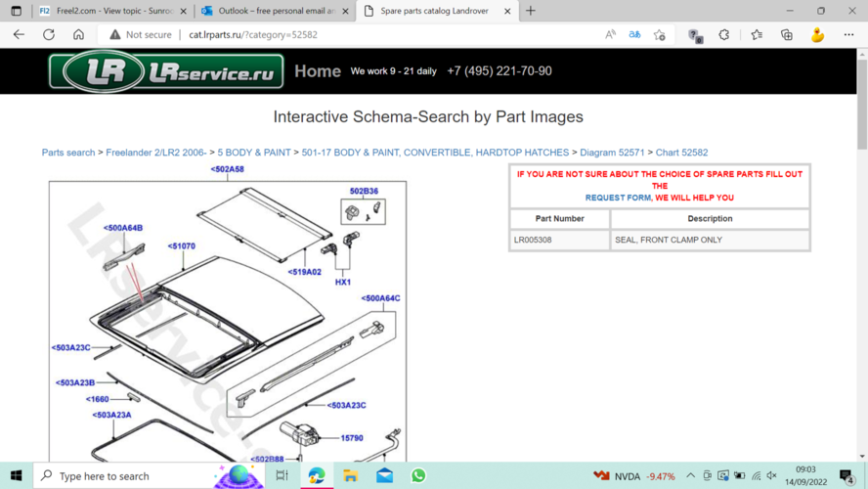Open the Mail app from the taskbar
Image resolution: width=868 pixels, height=489 pixels.
[x=385, y=475]
